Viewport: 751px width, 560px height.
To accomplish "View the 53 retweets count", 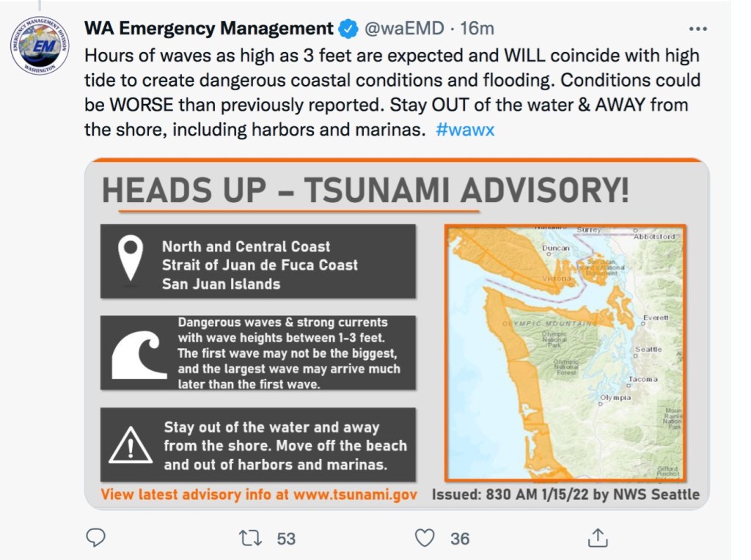I will tap(286, 539).
